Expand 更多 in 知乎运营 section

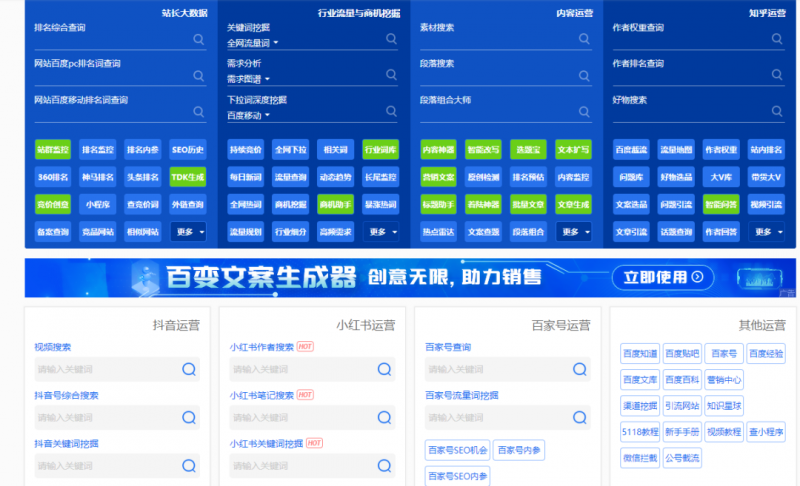766,232
